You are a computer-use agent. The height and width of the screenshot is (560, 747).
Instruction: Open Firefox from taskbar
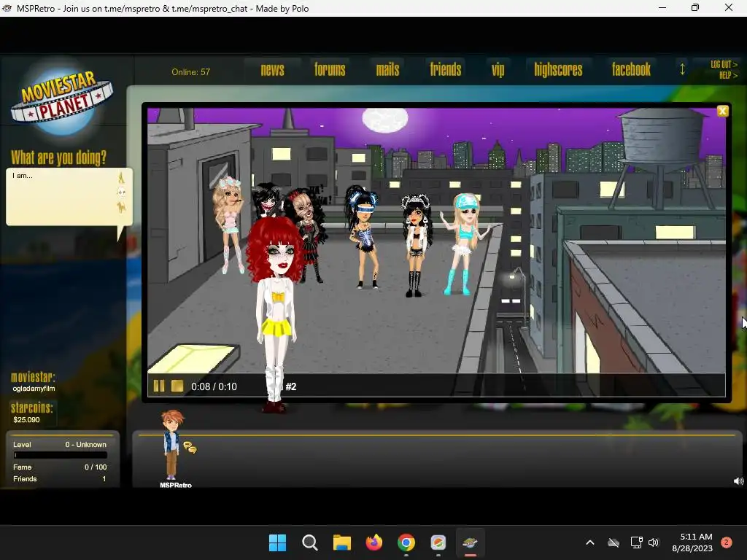374,542
